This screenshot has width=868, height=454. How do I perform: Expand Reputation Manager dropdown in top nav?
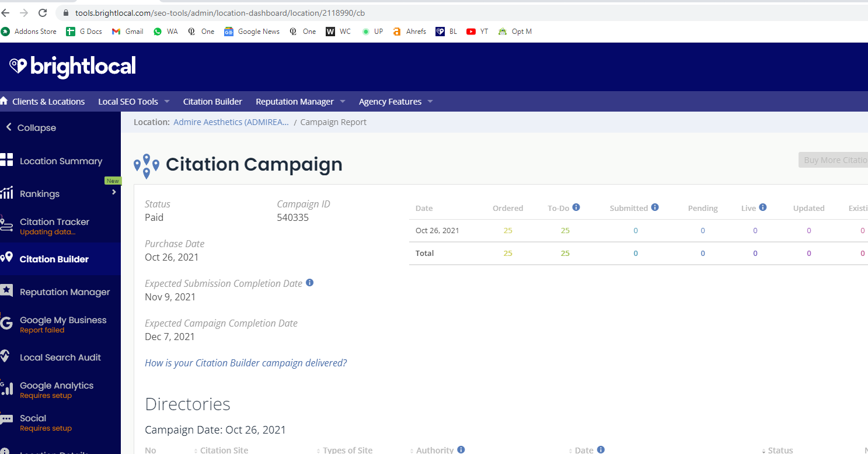[301, 102]
